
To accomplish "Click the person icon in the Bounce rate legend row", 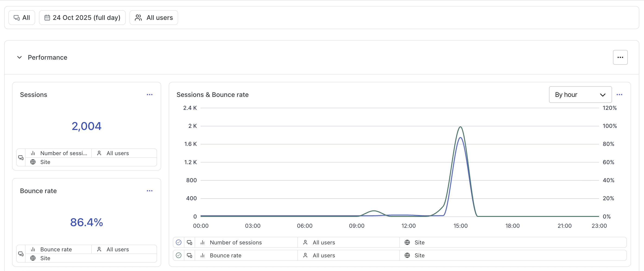I will click(x=305, y=255).
